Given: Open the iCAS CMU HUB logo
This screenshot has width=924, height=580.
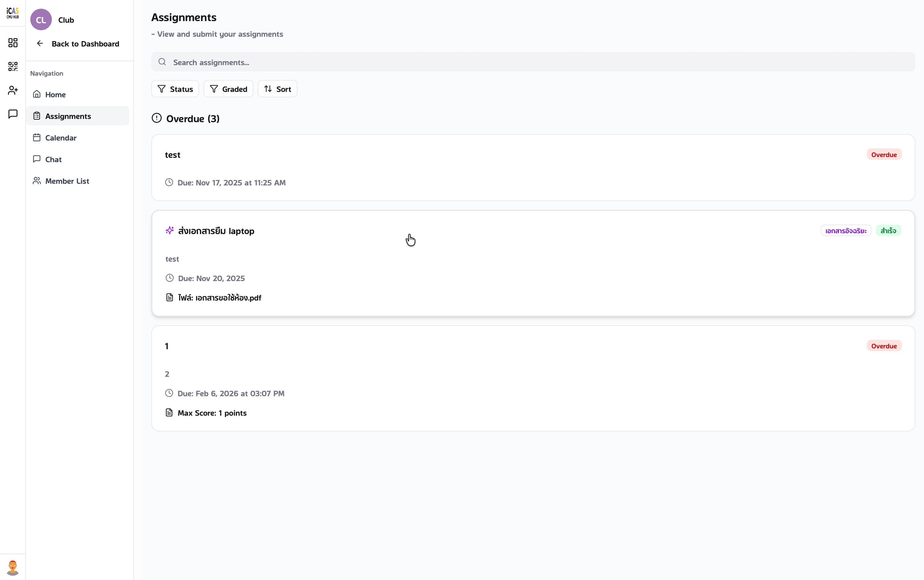Looking at the screenshot, I should coord(13,13).
